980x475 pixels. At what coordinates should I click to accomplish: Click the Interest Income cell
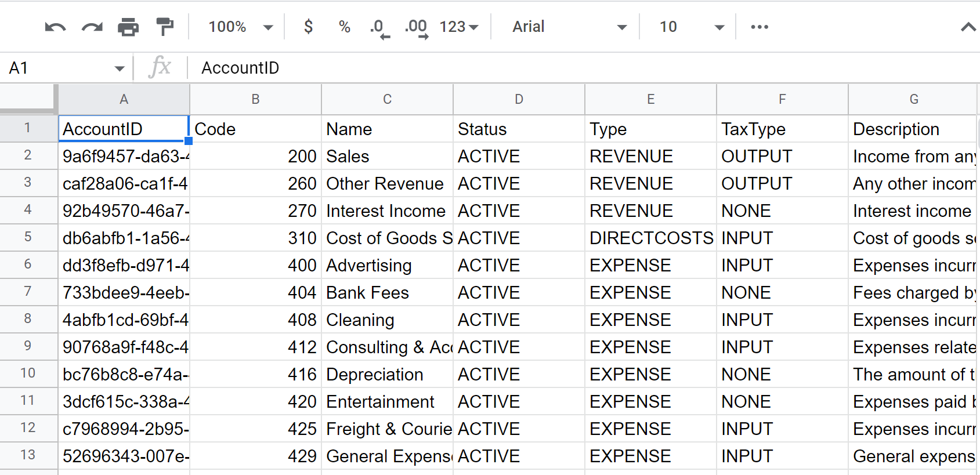386,211
